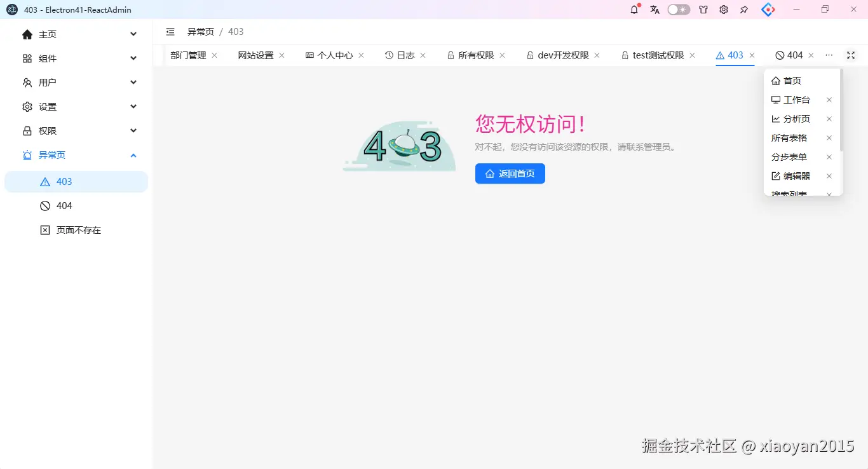Click 异常页 in the breadcrumb
868x469 pixels.
click(x=201, y=32)
